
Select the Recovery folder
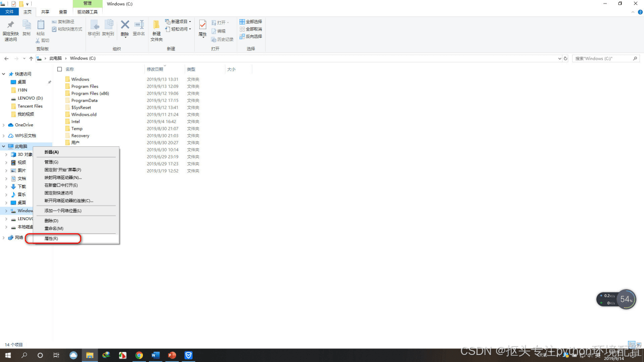coord(80,136)
